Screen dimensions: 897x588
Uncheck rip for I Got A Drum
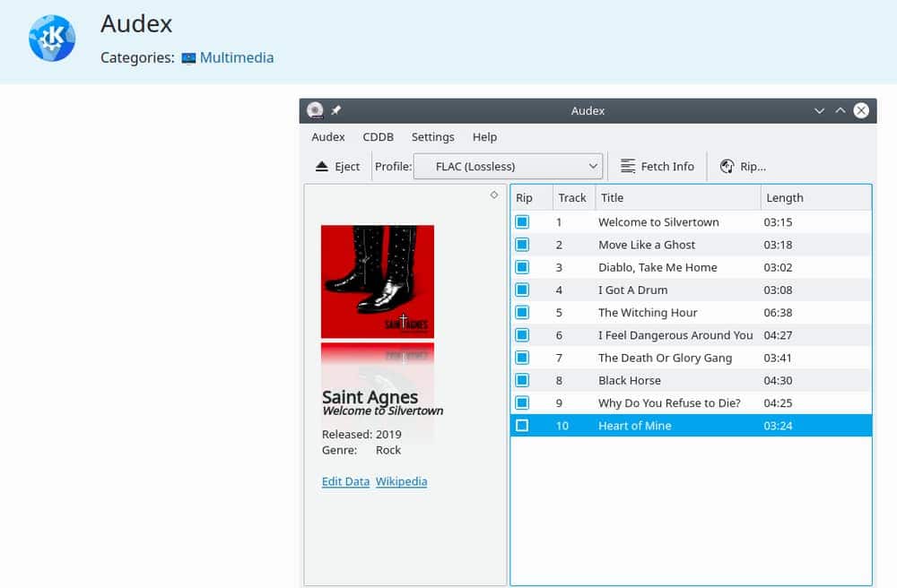(522, 290)
